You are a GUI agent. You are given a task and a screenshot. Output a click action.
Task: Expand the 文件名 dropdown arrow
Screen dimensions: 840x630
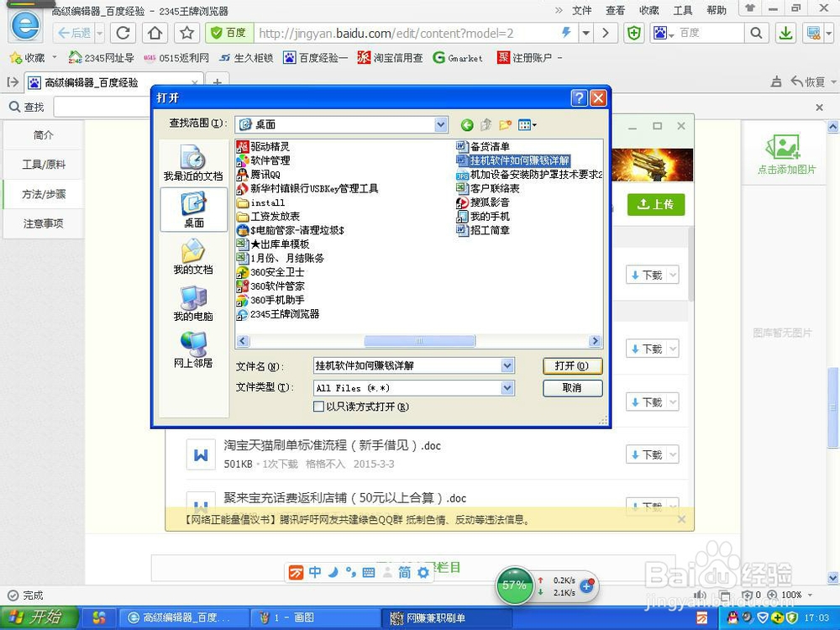point(507,366)
